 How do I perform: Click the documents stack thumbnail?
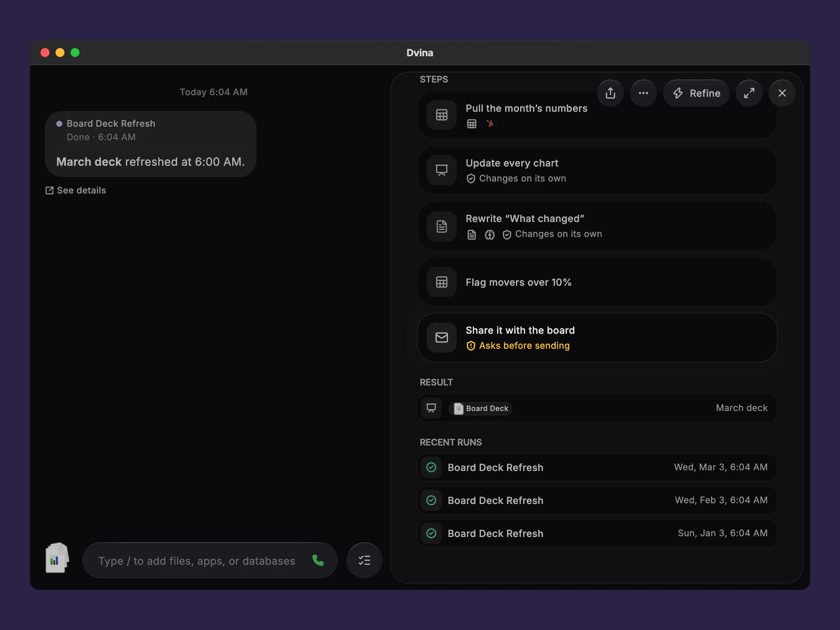(57, 558)
